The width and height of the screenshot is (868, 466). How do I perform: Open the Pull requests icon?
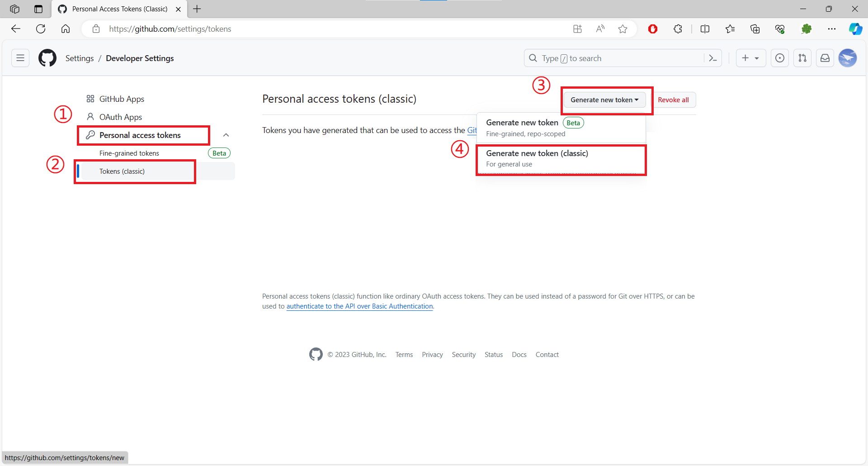tap(802, 58)
